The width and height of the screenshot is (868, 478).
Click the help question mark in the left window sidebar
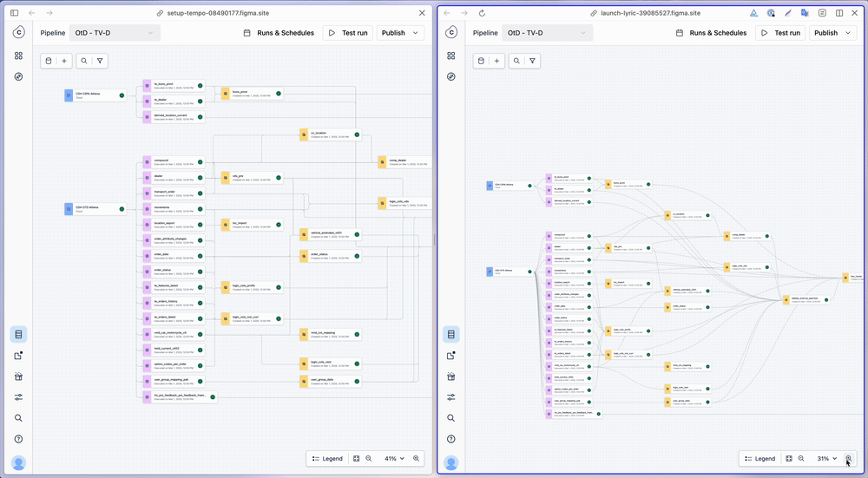coord(19,439)
